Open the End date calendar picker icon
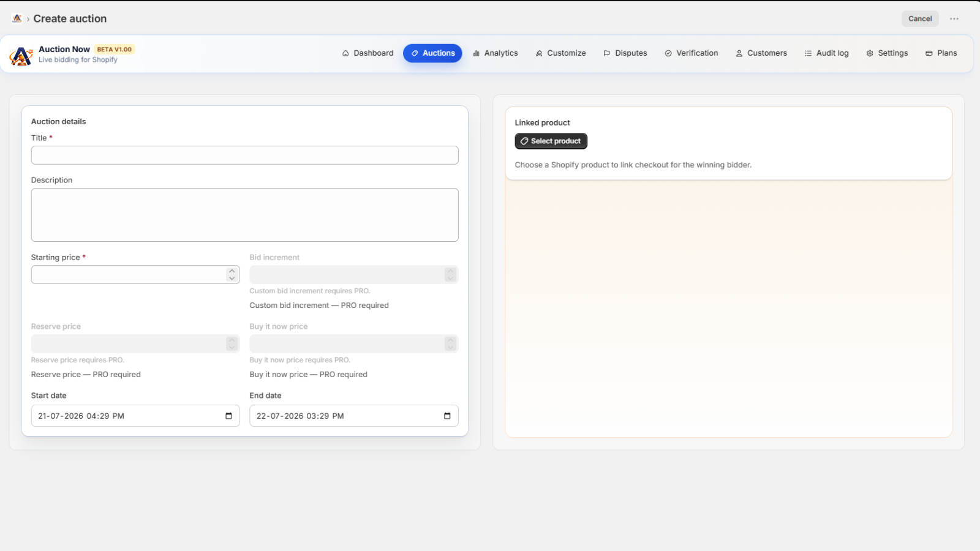Image resolution: width=980 pixels, height=551 pixels. click(447, 416)
